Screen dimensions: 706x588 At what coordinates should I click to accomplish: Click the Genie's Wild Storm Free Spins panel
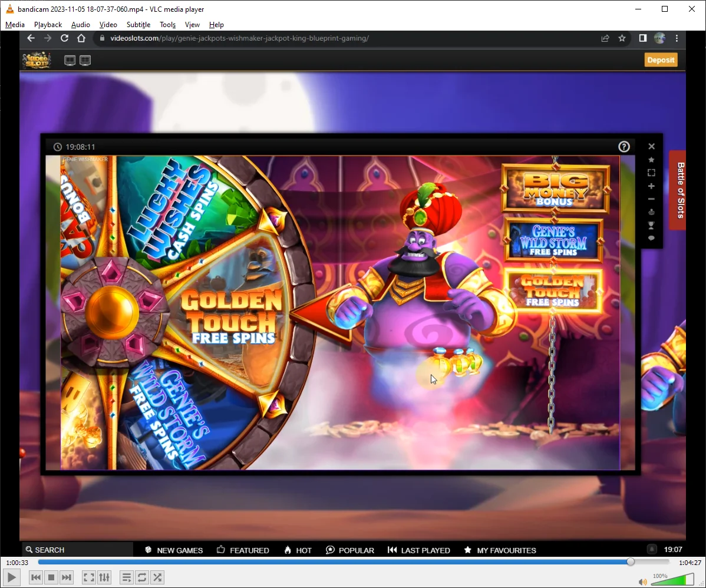(554, 240)
